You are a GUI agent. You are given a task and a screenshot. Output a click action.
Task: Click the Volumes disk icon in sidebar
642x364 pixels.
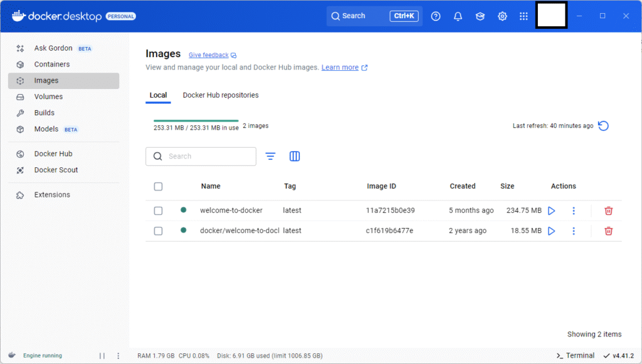point(20,97)
